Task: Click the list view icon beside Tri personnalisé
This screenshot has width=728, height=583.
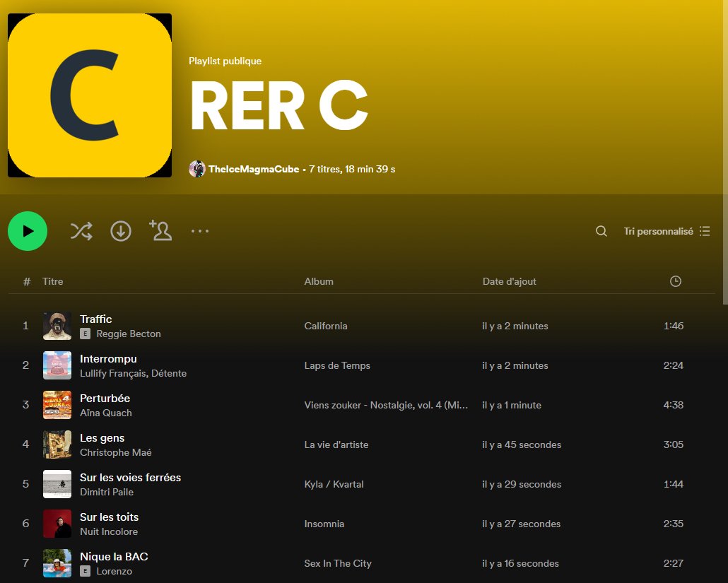Action: (705, 231)
